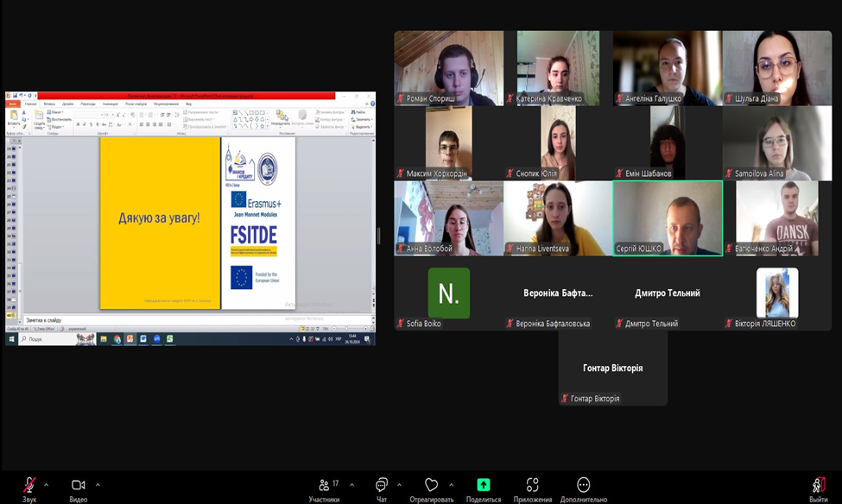Start camera using the Видео button
The image size is (842, 504).
(x=79, y=489)
